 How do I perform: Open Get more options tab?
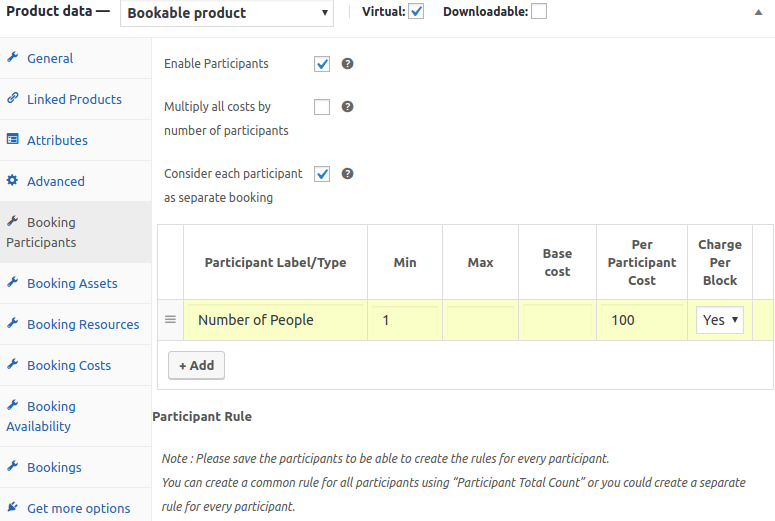[76, 506]
